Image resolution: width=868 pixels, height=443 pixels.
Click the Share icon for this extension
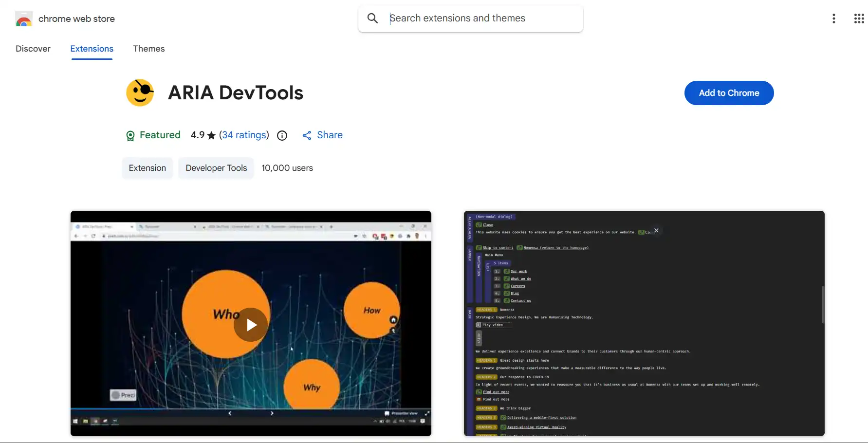[307, 135]
